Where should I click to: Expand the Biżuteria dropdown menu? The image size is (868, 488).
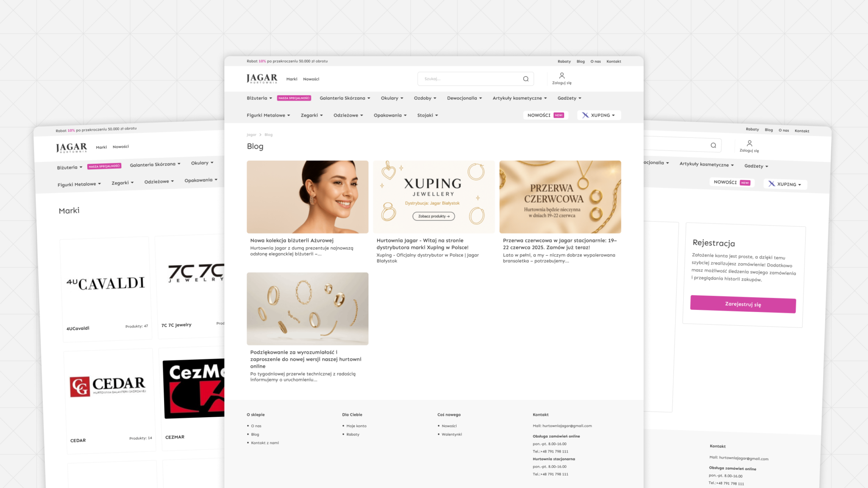[259, 98]
